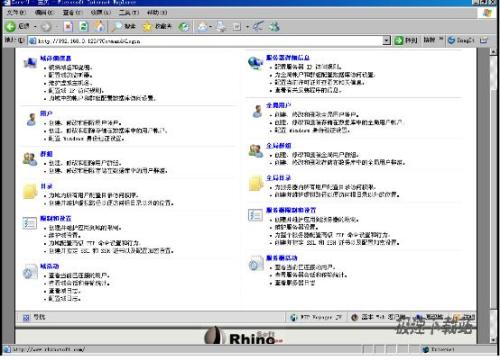500x361 pixels.
Task: Expand the Back button history arrow
Action: click(35, 26)
